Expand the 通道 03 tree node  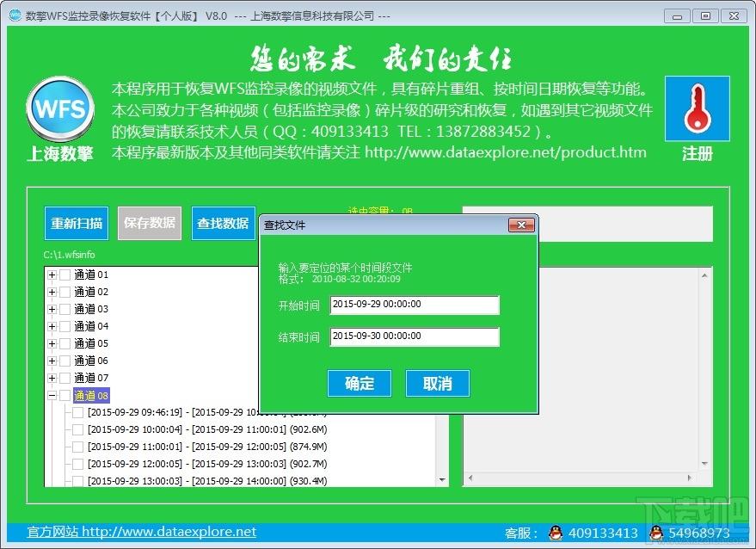pos(52,309)
